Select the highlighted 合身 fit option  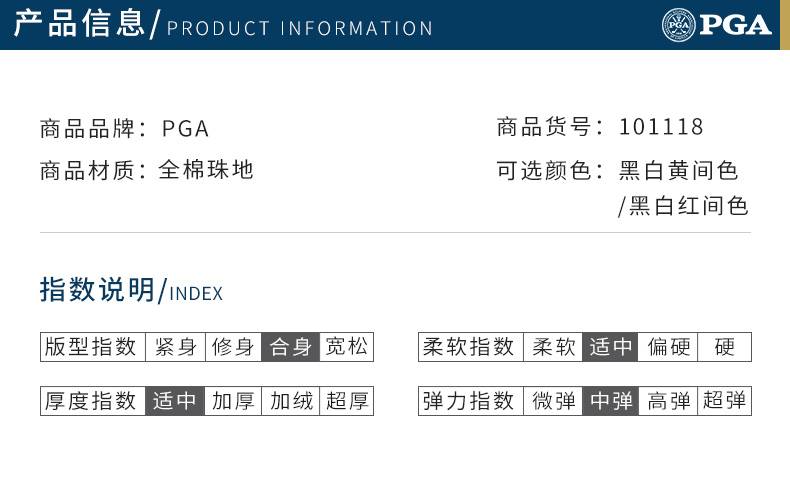[290, 347]
